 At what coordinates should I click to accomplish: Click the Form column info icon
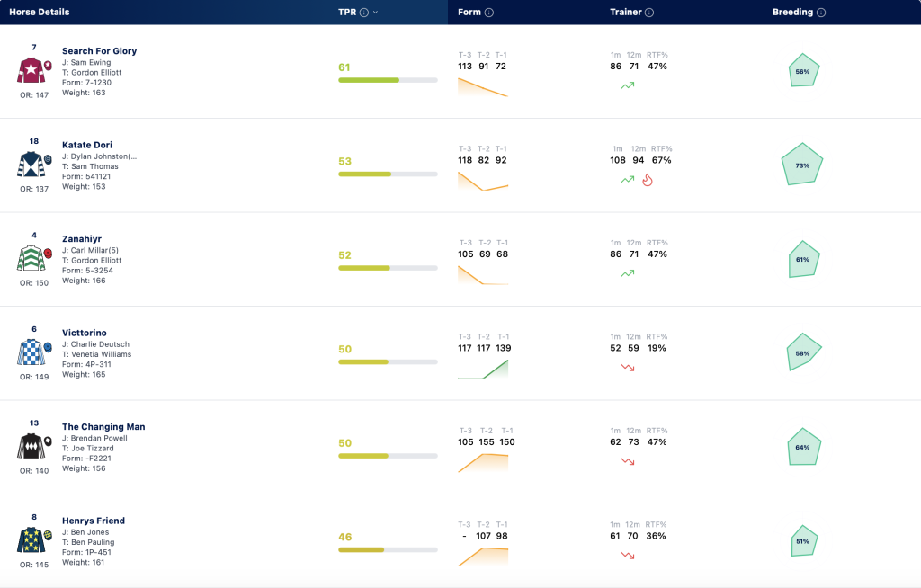[488, 13]
